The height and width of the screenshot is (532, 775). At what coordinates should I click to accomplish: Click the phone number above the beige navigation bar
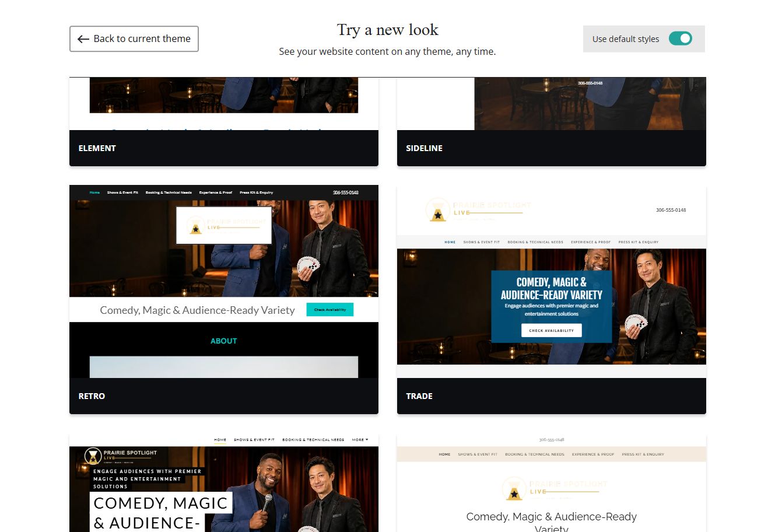pyautogui.click(x=552, y=440)
